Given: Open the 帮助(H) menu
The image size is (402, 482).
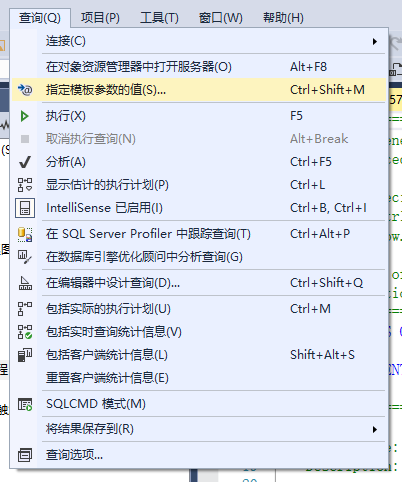Looking at the screenshot, I should point(283,18).
